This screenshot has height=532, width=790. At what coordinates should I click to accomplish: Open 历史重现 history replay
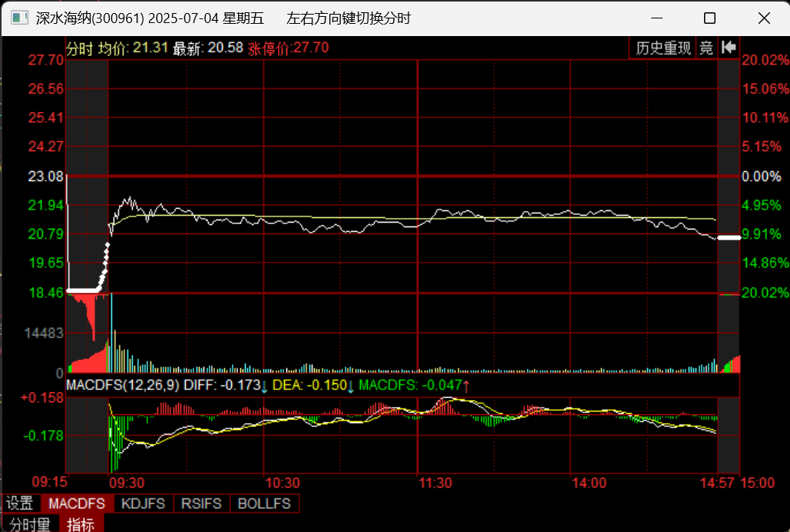click(x=663, y=48)
